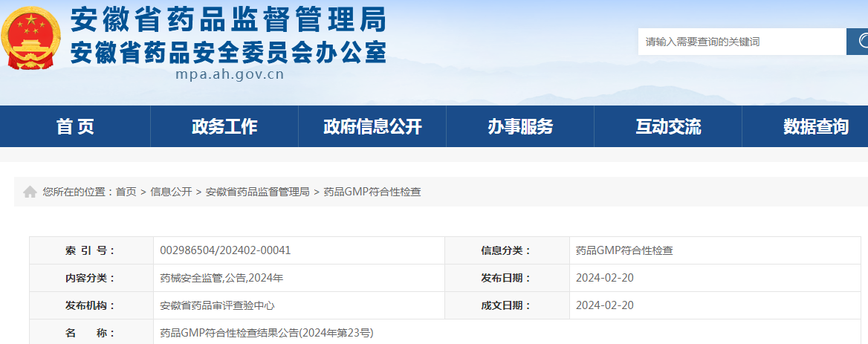Click 您所在的位置 breadcrumb label
The image size is (868, 344).
77,192
